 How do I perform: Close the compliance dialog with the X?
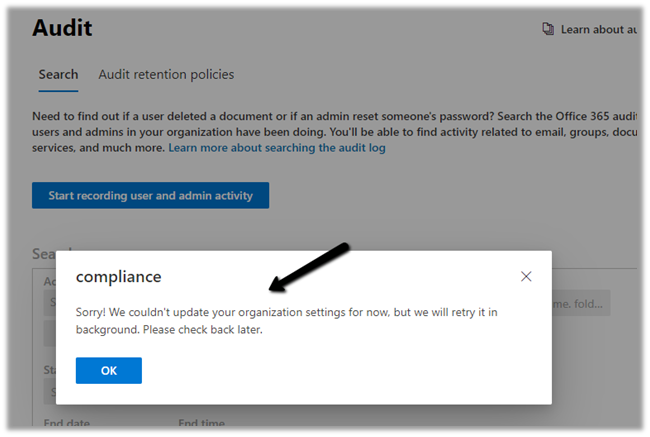coord(526,277)
